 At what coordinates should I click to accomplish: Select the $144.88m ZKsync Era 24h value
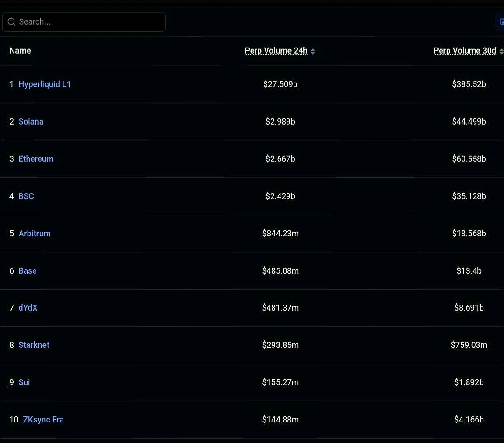tap(280, 420)
